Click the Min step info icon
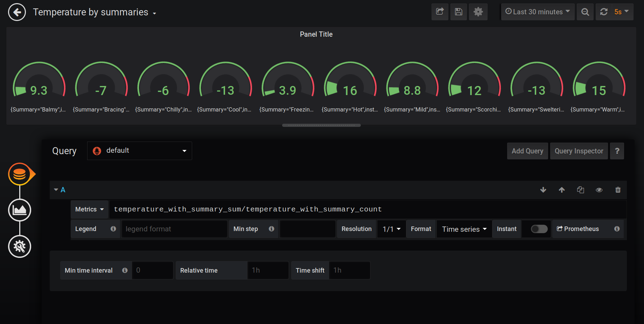This screenshot has width=644, height=324. coord(271,229)
